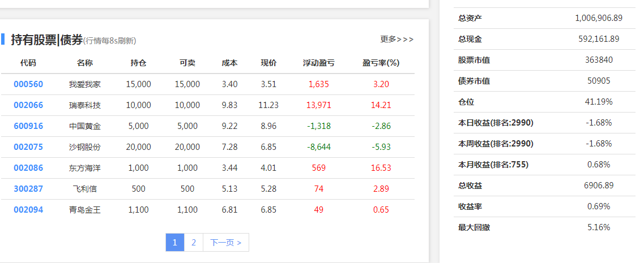
Task: Open stock code 000560 link
Action: tap(28, 84)
